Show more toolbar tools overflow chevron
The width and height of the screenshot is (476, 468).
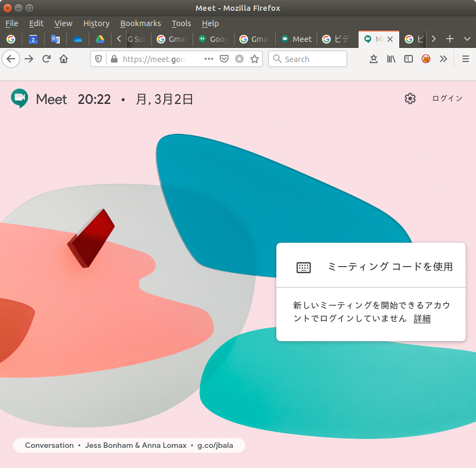tap(443, 59)
